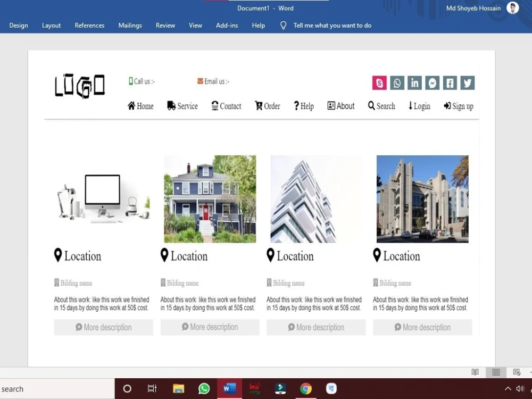The image size is (532, 399).
Task: Click the question mark icon beside Help
Action: tap(296, 105)
